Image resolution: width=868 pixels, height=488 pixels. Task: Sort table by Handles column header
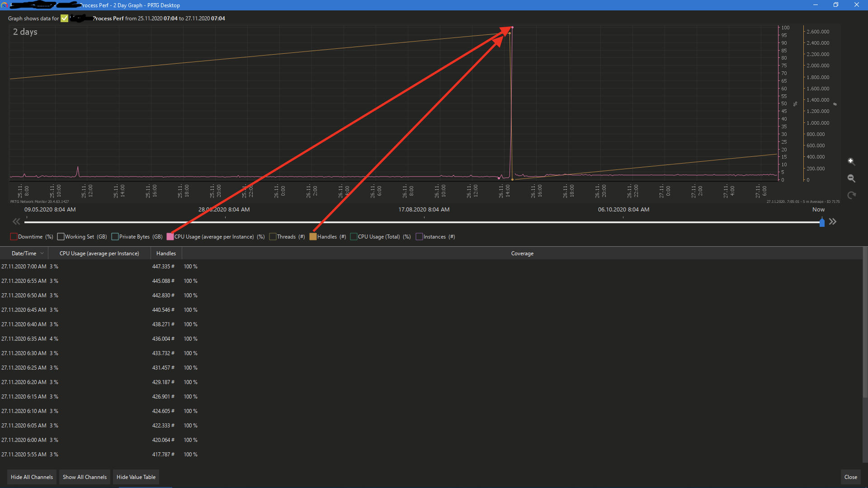coord(166,253)
